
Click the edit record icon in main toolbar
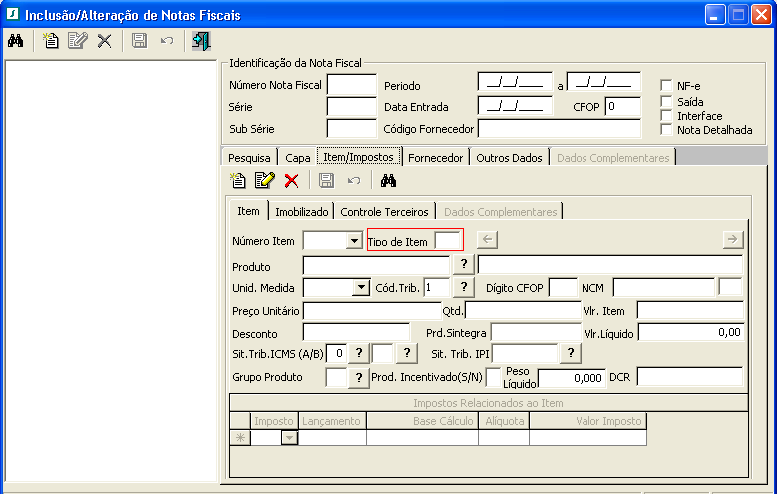click(77, 41)
